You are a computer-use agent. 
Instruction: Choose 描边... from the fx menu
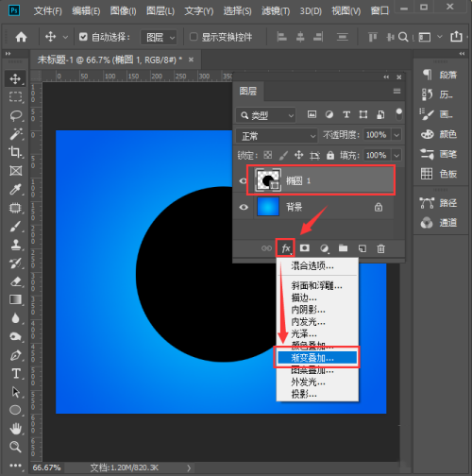pyautogui.click(x=317, y=297)
